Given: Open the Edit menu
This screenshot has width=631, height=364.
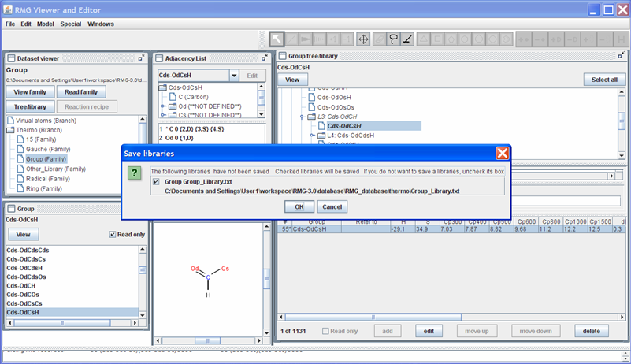Looking at the screenshot, I should coord(26,24).
